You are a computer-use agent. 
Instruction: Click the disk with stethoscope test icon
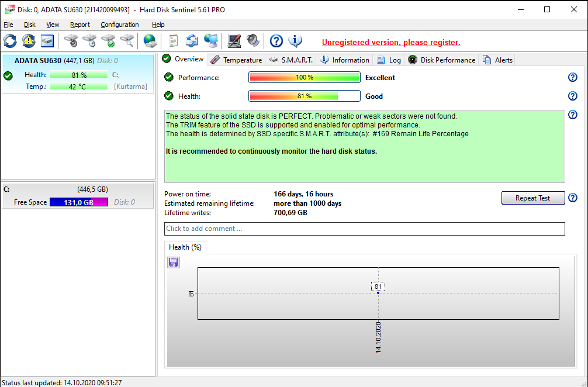[71, 41]
